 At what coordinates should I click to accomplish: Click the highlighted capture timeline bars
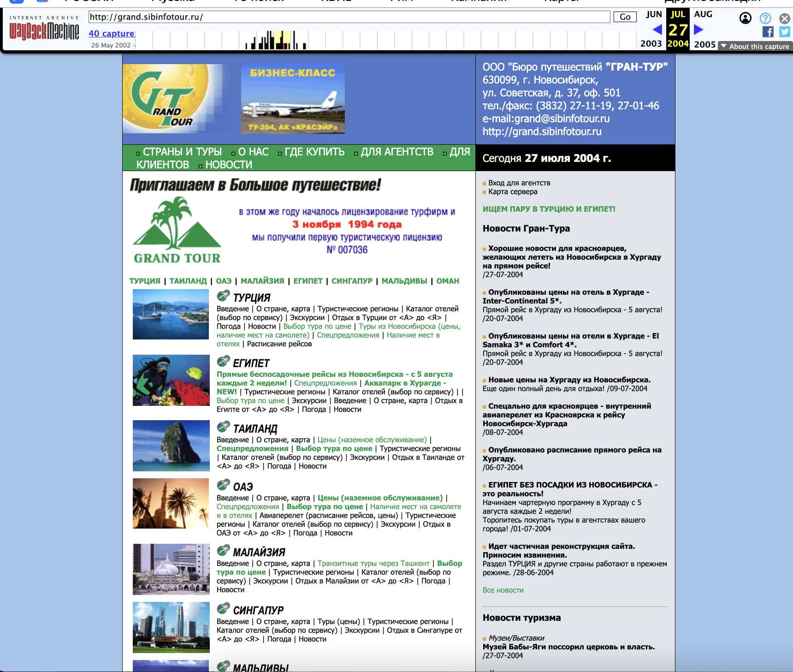(x=282, y=40)
